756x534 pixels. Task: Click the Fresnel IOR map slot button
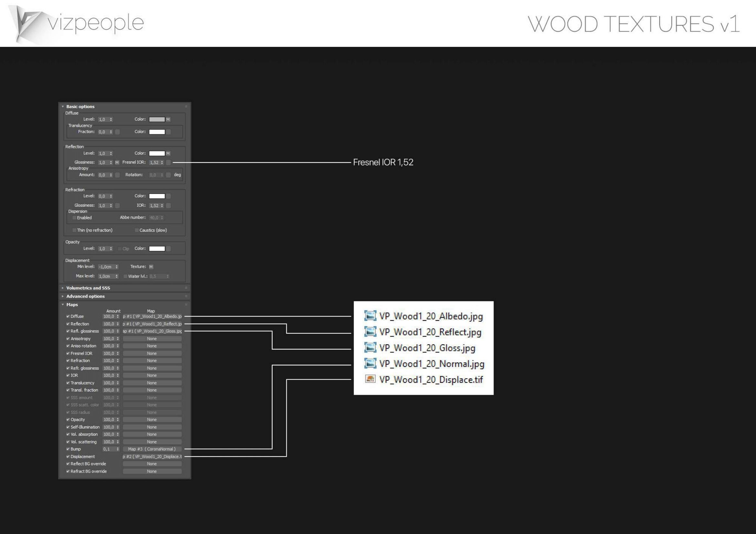pyautogui.click(x=168, y=162)
